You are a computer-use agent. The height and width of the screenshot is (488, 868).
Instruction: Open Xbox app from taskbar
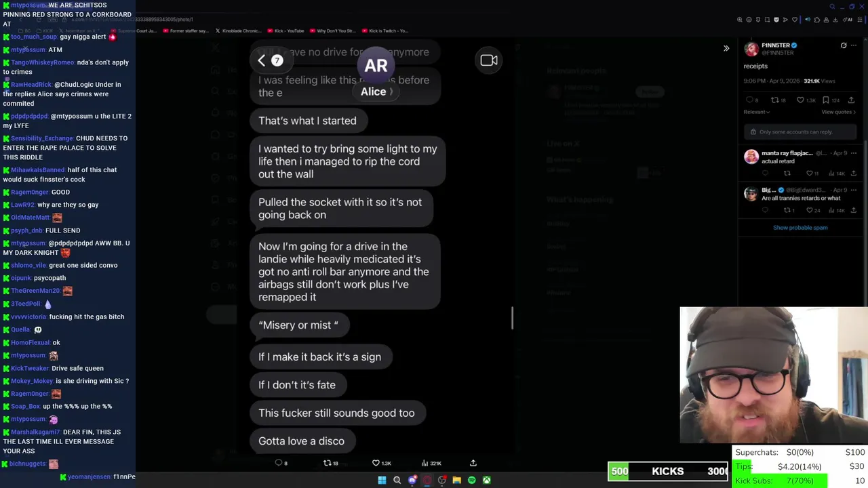pos(487,480)
